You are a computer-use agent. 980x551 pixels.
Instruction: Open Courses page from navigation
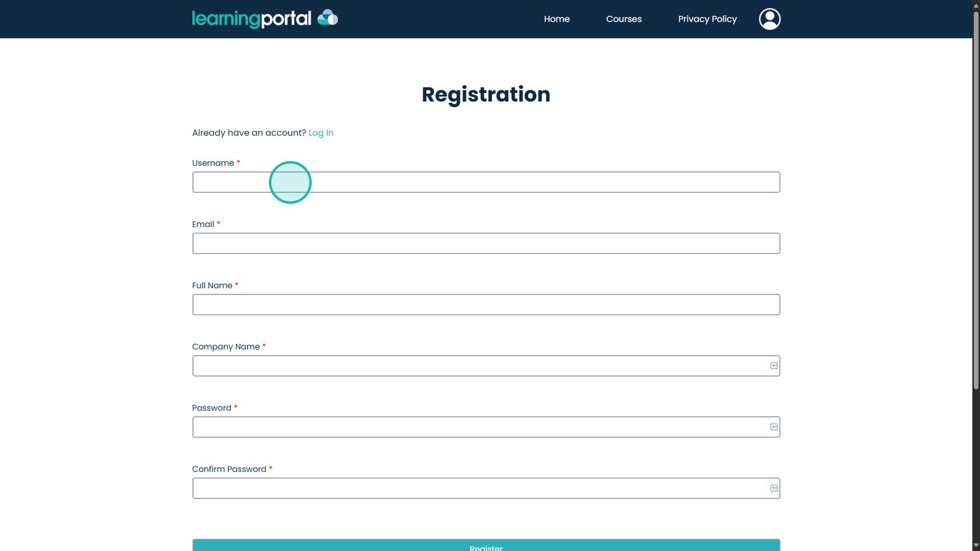coord(624,19)
